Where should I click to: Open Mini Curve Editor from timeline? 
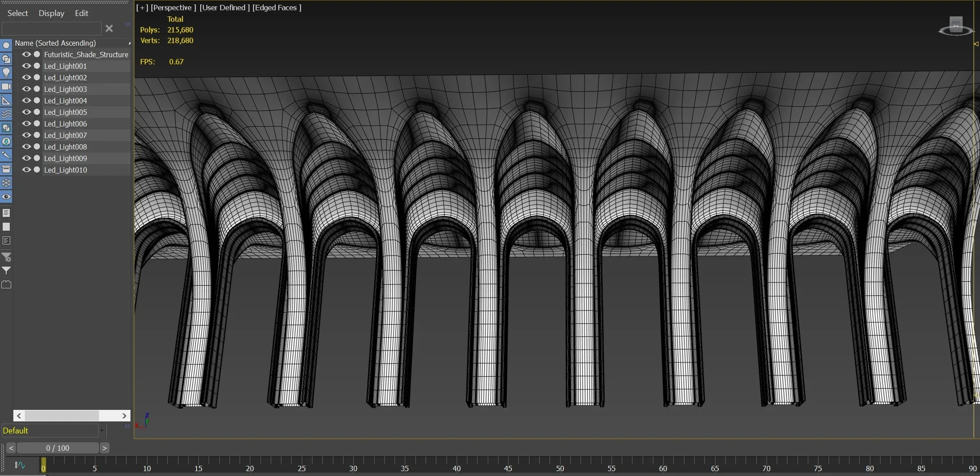click(20, 465)
